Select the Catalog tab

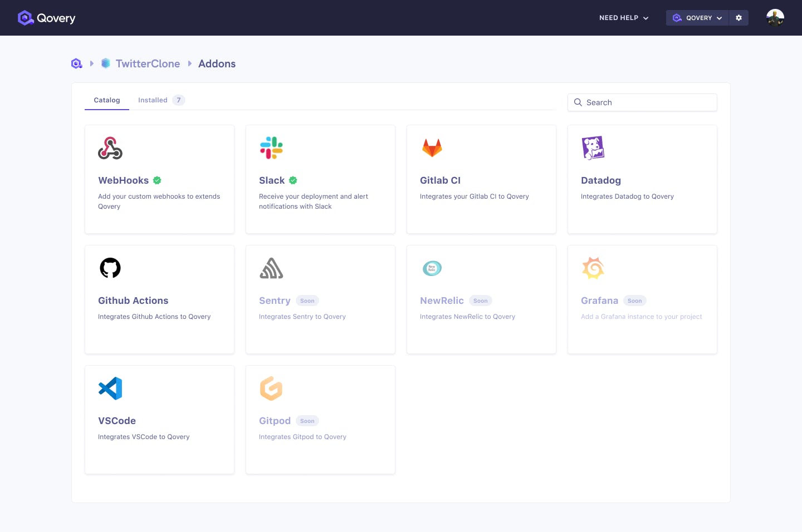point(106,100)
